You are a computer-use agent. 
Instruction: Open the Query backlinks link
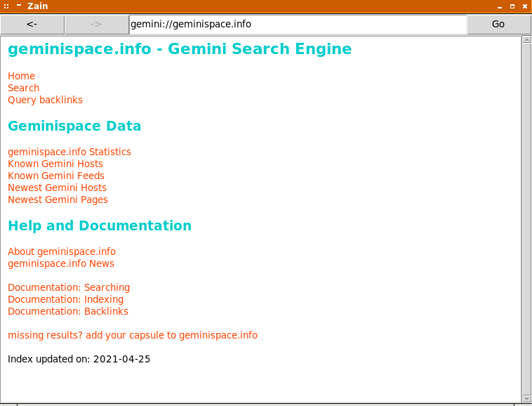click(45, 100)
